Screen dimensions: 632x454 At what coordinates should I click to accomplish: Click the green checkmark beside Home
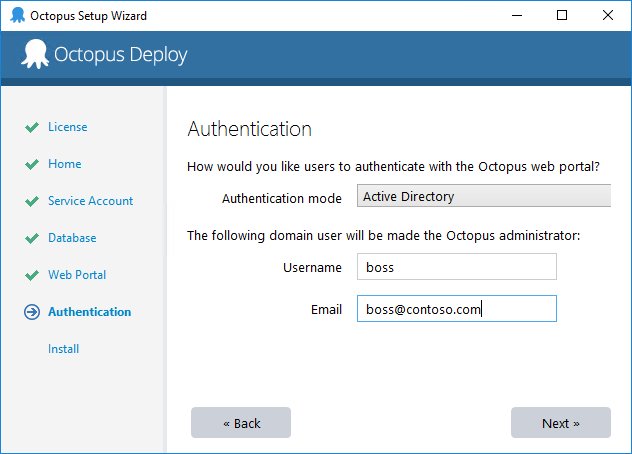[32, 165]
